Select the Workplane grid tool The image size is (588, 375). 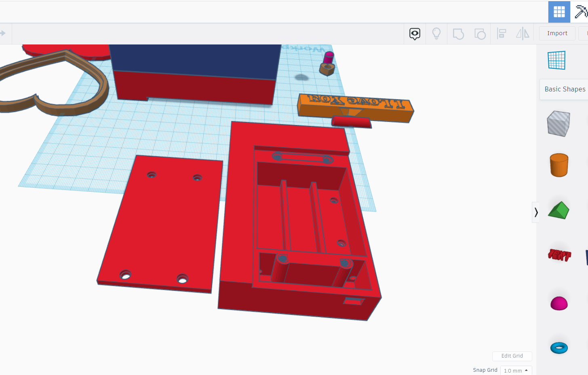coord(556,60)
